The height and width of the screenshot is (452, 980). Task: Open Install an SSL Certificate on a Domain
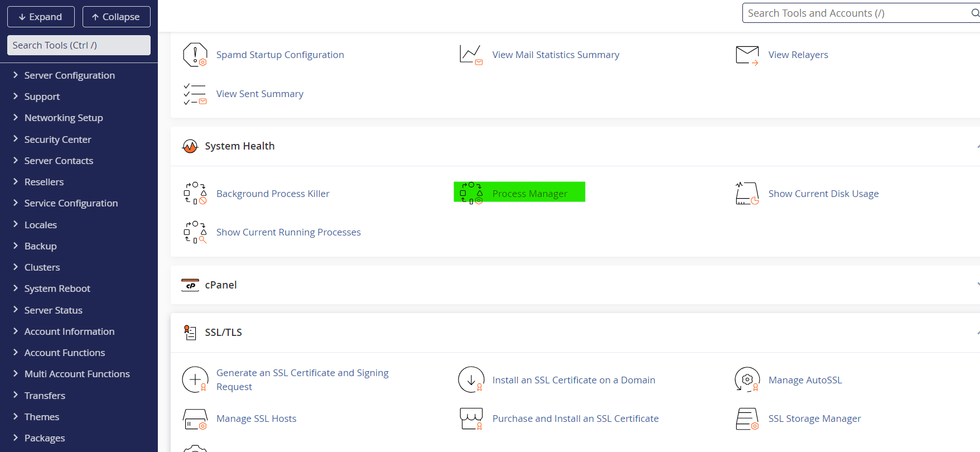click(x=573, y=380)
